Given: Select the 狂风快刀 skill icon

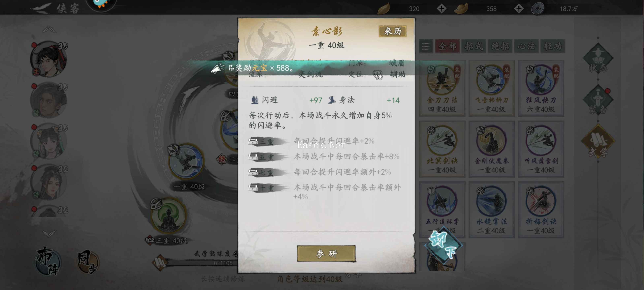Looking at the screenshot, I should click(541, 80).
